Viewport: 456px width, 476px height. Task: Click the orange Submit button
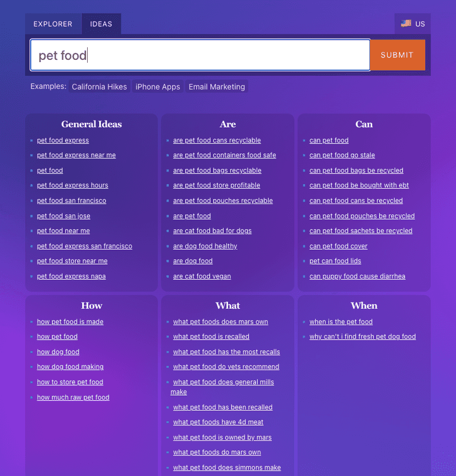[x=397, y=55]
